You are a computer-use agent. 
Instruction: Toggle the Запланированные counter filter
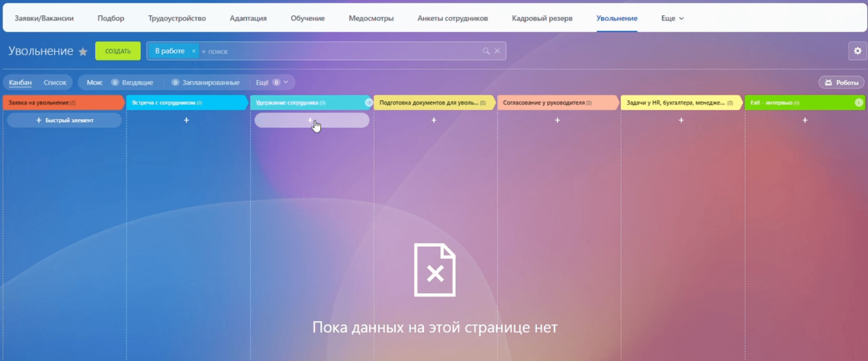[x=205, y=82]
